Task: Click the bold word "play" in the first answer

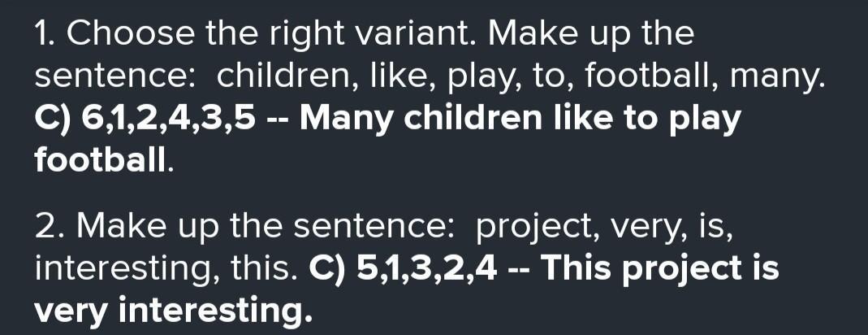Action: tap(710, 119)
